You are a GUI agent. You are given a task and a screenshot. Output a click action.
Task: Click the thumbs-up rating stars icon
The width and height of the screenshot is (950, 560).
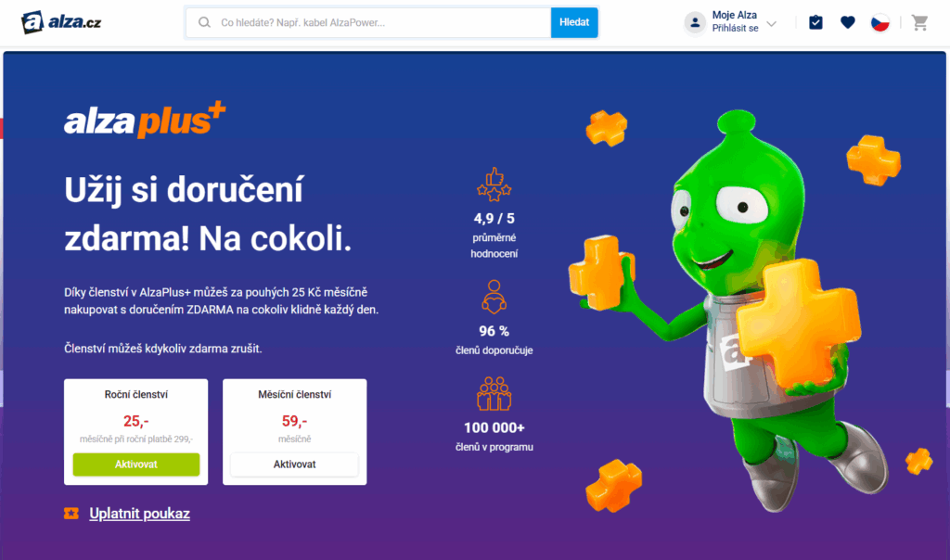click(x=494, y=185)
